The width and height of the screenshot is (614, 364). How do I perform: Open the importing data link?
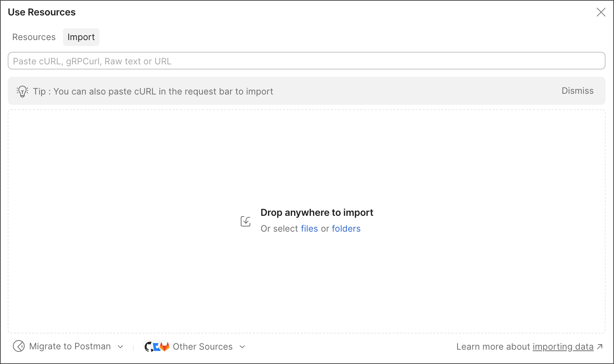(563, 347)
